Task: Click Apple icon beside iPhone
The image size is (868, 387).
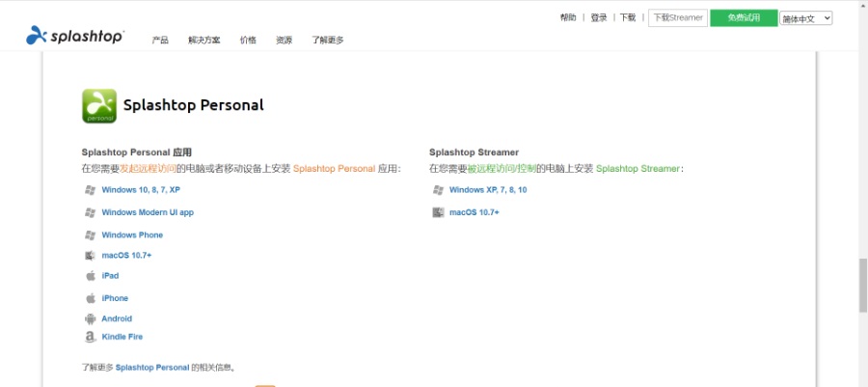Action: point(91,298)
